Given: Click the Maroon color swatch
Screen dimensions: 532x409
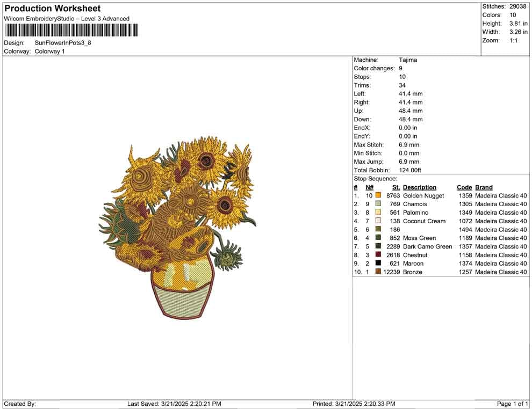Looking at the screenshot, I should 378,263.
